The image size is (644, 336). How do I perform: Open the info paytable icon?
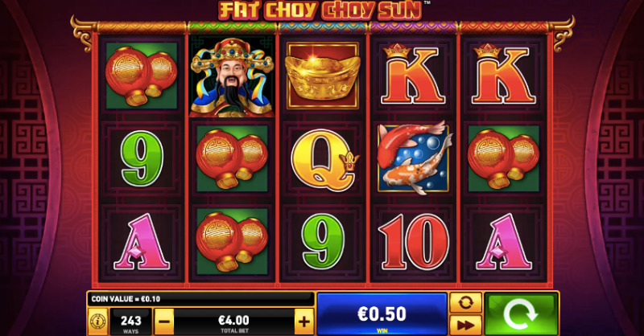point(97,322)
